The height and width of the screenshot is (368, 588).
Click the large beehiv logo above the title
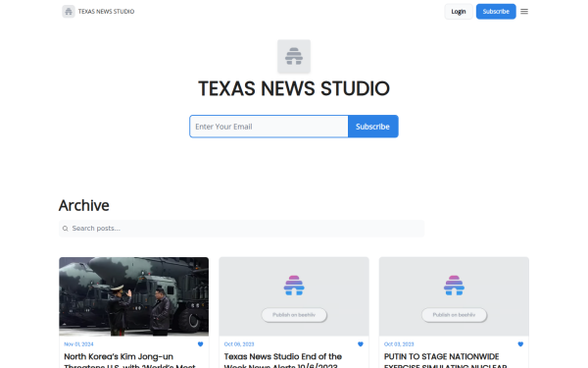[294, 56]
